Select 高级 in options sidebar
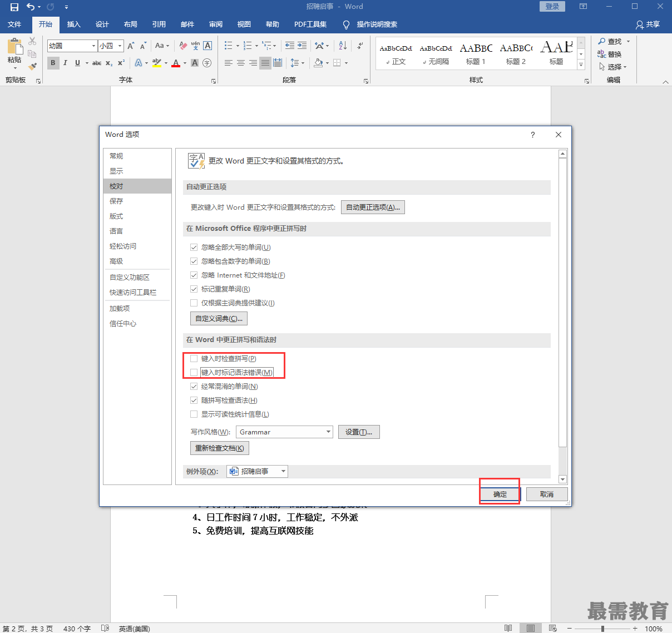 click(x=137, y=261)
